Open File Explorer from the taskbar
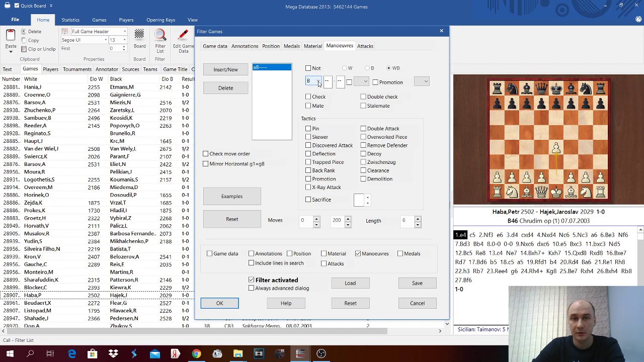This screenshot has width=644, height=362. [238, 354]
